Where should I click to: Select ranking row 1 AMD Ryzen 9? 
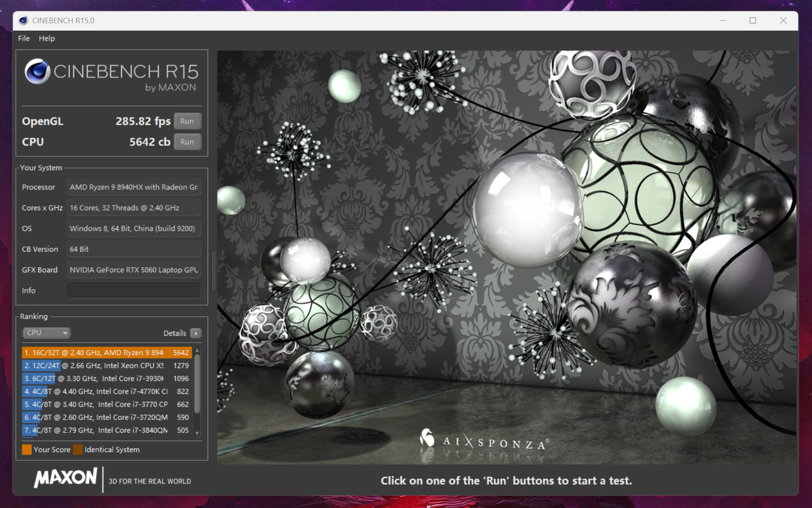(106, 352)
